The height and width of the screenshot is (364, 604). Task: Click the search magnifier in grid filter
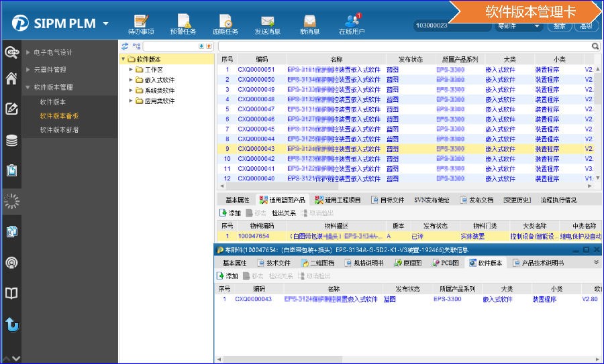click(x=595, y=46)
